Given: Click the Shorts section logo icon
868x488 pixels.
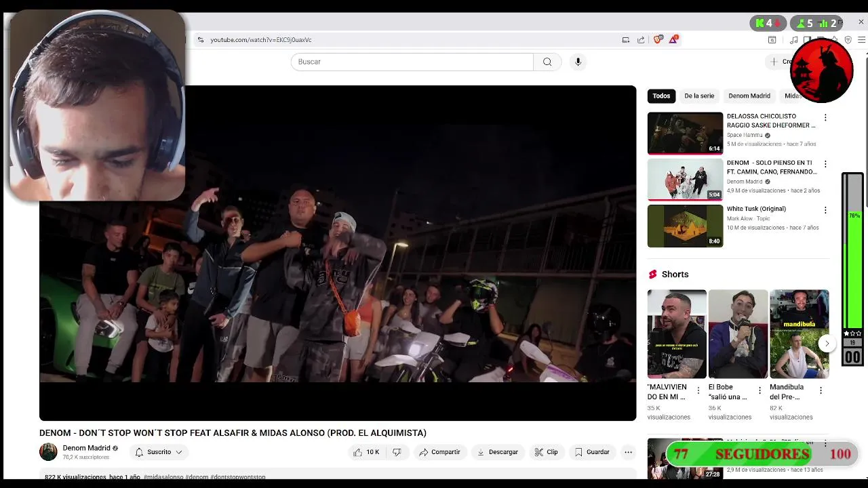Looking at the screenshot, I should pos(652,274).
